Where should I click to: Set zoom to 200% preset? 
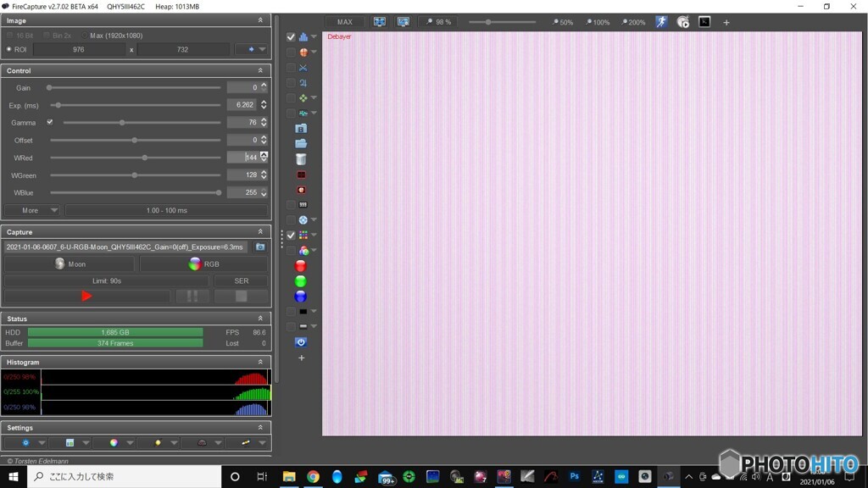point(632,22)
